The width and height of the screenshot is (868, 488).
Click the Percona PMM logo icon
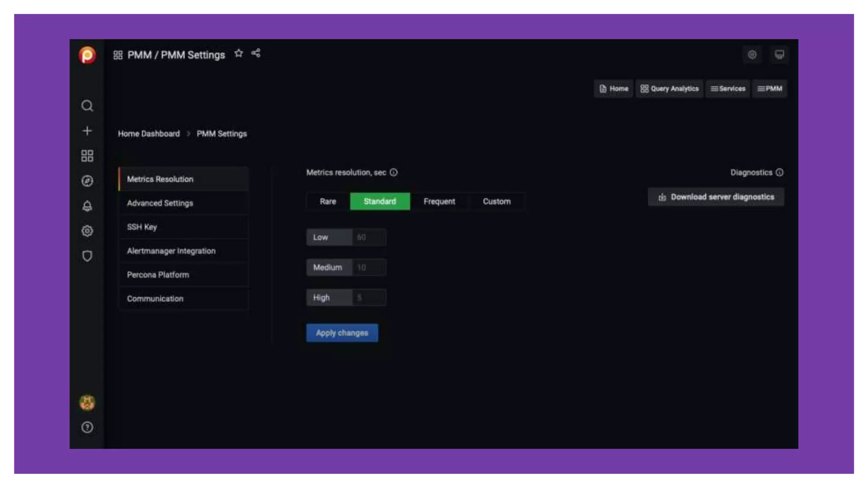(x=87, y=55)
